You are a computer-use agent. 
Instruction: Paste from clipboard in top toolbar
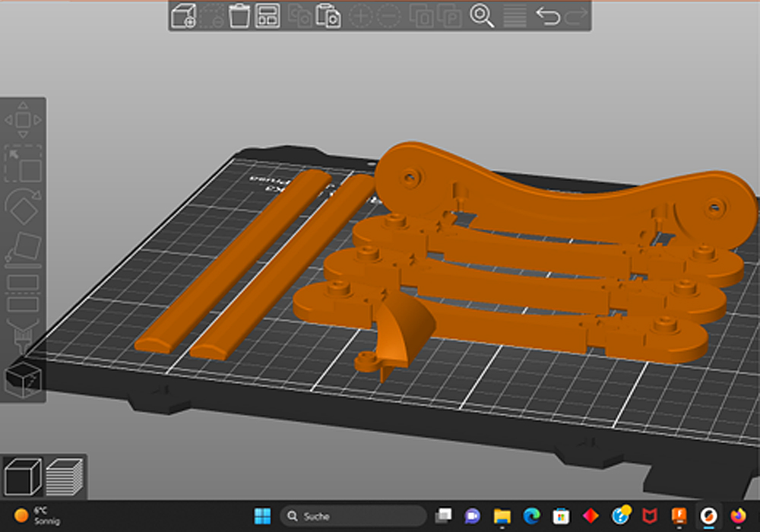pos(328,16)
